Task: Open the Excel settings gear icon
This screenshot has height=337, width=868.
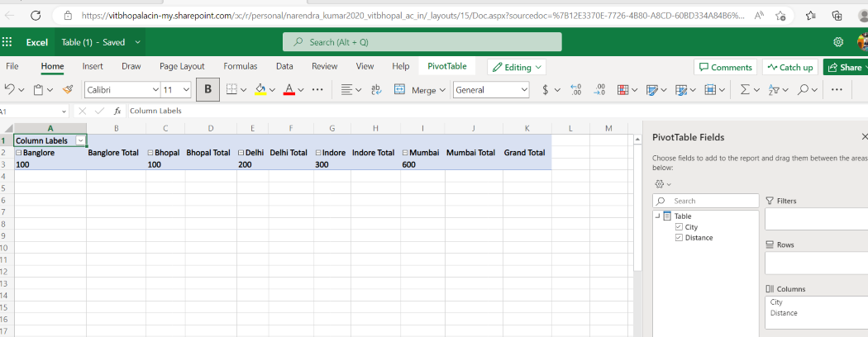Action: (x=838, y=42)
